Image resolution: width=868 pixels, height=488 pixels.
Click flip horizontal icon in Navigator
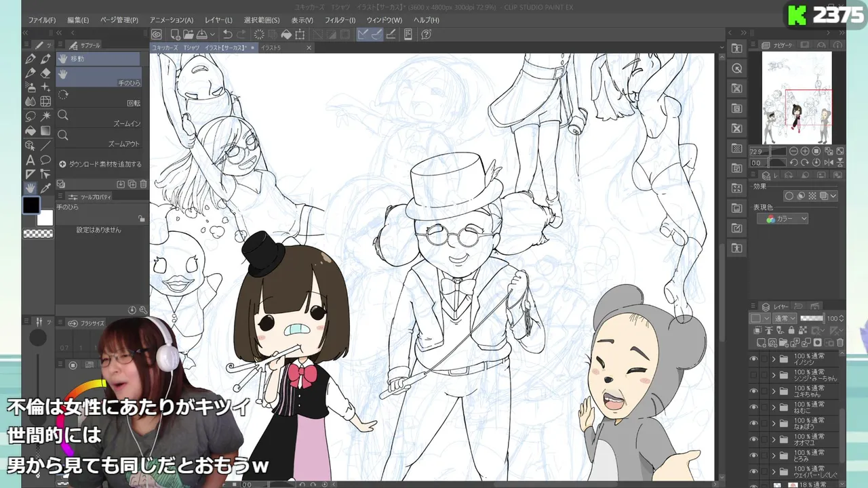pos(829,163)
